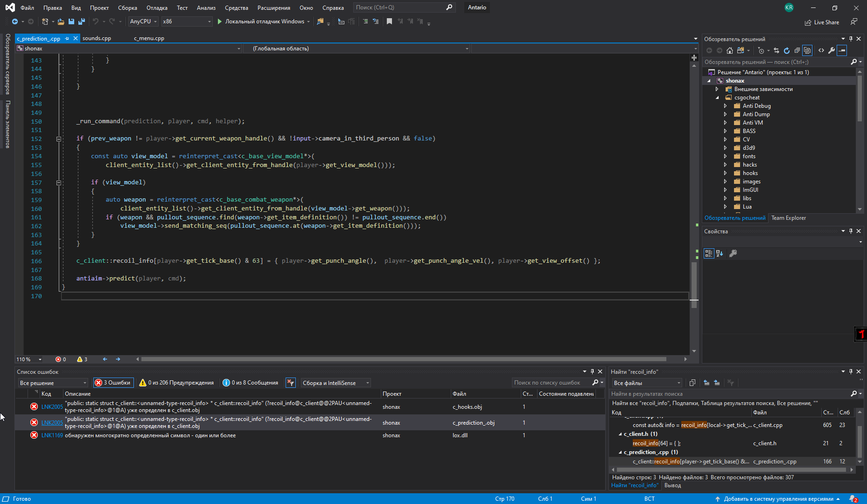Expand the Anti Debug folder
Viewport: 867px width, 504px height.
(725, 106)
